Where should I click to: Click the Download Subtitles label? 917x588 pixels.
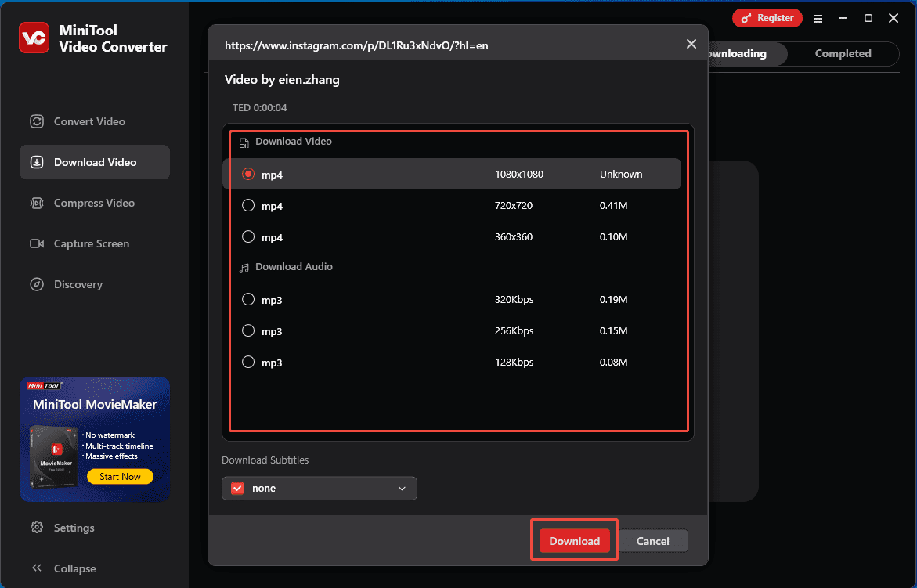(x=265, y=460)
